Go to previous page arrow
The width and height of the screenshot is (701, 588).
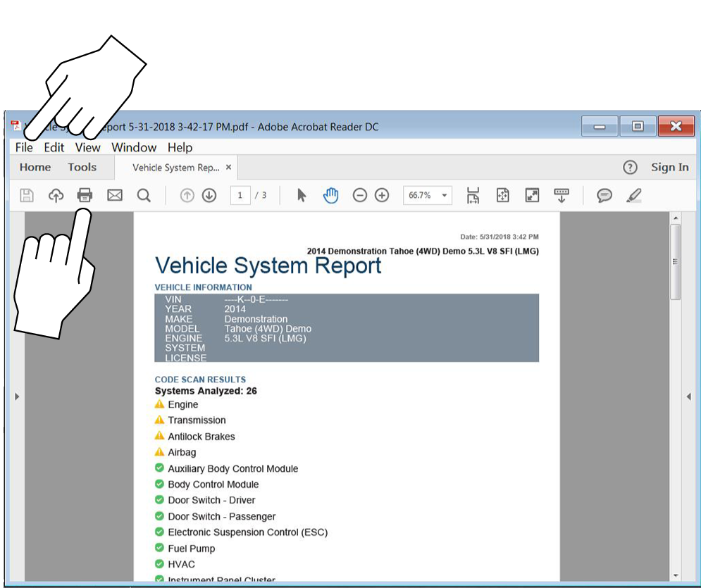pos(187,195)
